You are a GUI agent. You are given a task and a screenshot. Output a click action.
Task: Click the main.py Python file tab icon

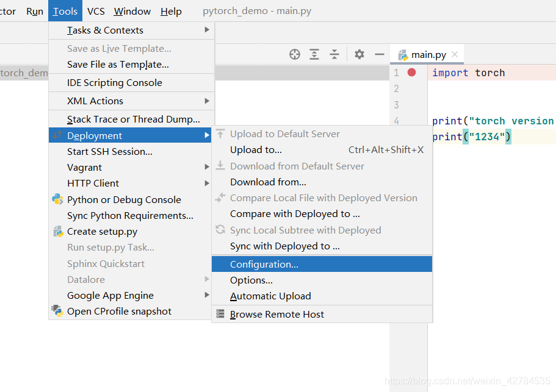(x=403, y=55)
